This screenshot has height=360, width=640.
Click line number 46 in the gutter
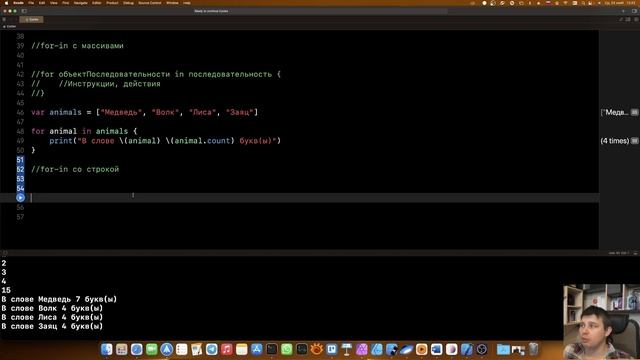pos(20,112)
